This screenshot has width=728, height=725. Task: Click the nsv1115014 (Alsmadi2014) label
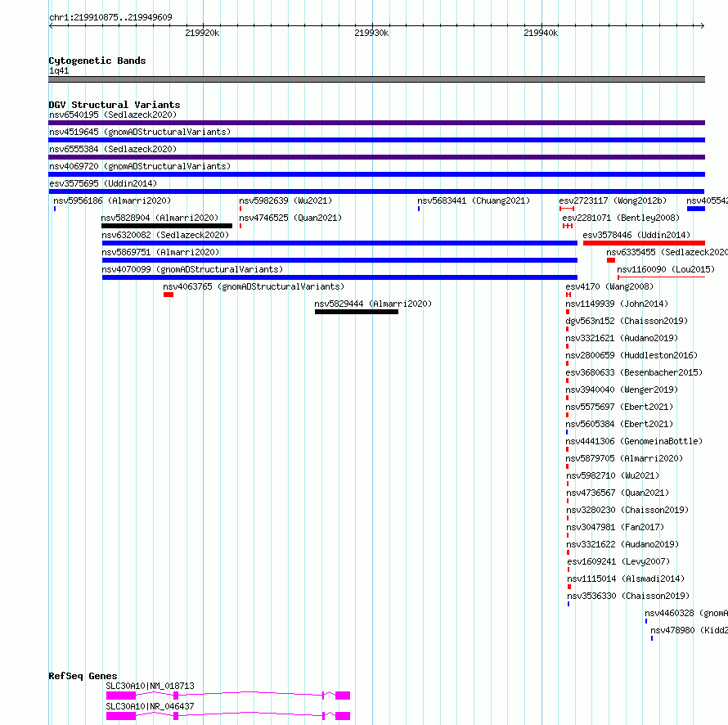coord(626,579)
